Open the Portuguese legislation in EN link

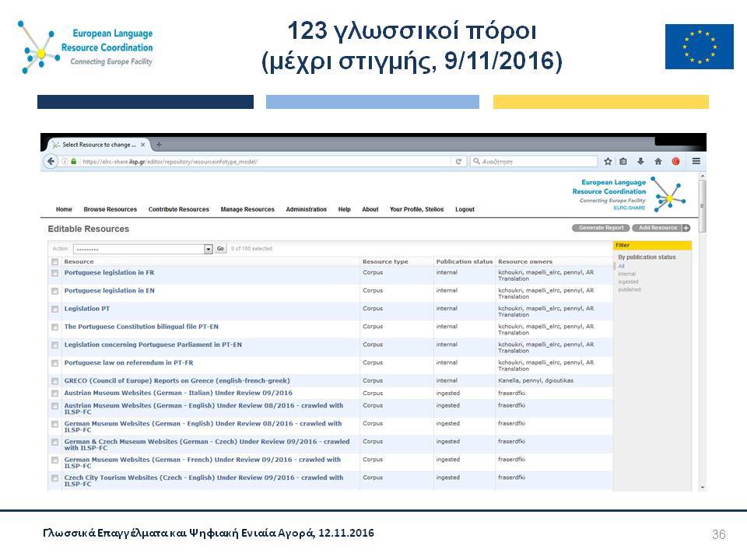point(109,291)
